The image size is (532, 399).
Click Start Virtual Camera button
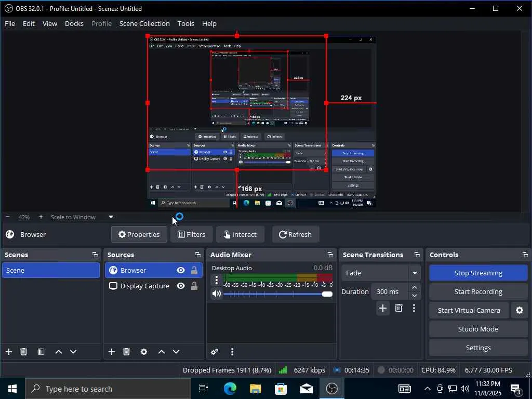469,311
